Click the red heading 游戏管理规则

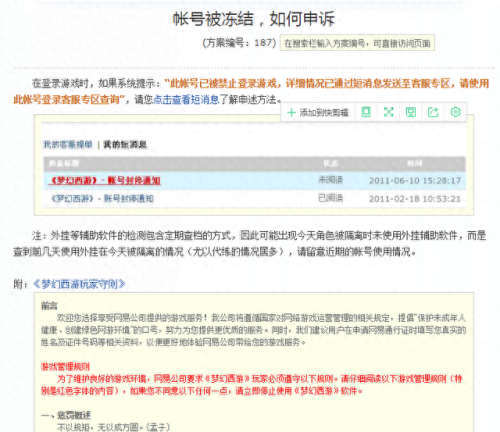(x=65, y=367)
